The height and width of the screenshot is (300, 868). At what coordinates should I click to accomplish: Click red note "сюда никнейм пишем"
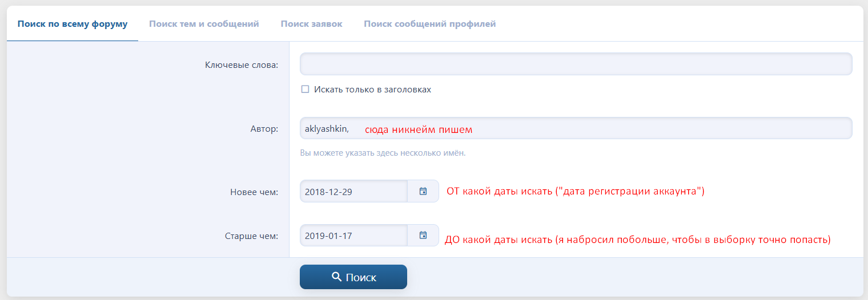click(419, 129)
